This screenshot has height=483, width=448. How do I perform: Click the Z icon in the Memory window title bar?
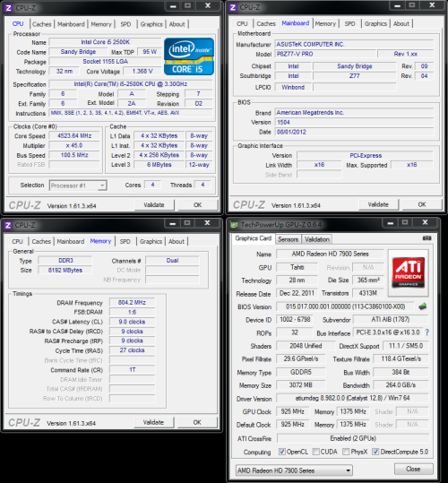[x=8, y=225]
